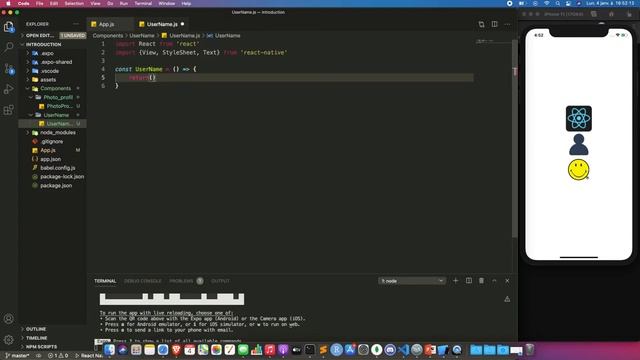Select the UserName.js editor tab

(x=162, y=24)
